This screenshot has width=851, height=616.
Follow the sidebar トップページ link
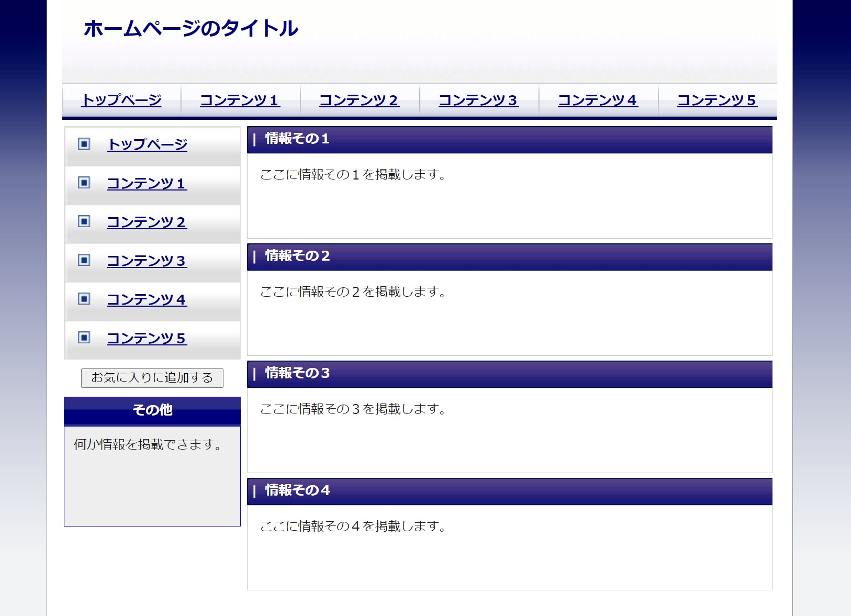[x=147, y=144]
